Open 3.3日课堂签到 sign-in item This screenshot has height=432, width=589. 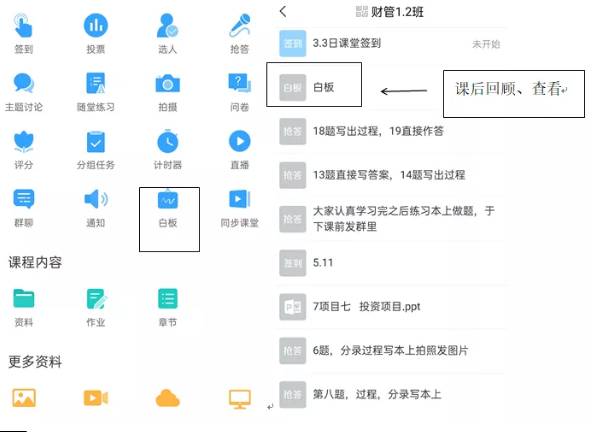tap(391, 44)
